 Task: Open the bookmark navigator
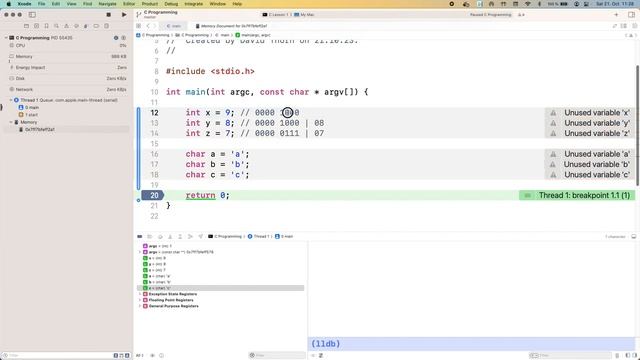(47, 26)
